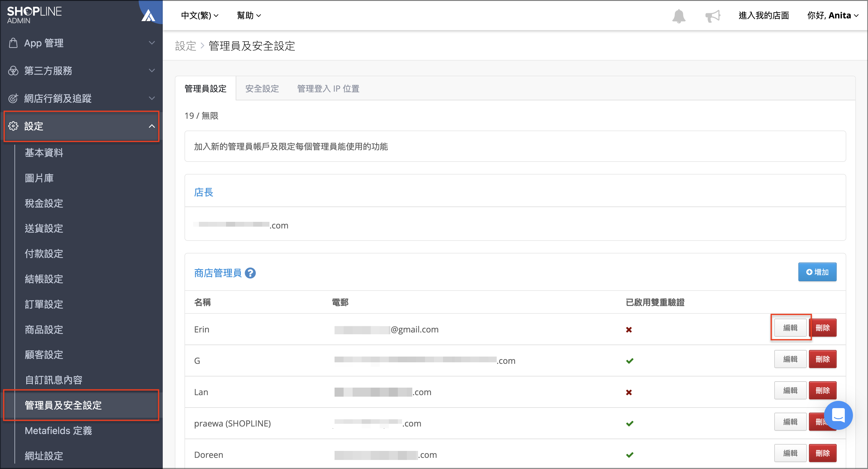The image size is (868, 469).
Task: Click the 電郵 column header
Action: (x=340, y=302)
